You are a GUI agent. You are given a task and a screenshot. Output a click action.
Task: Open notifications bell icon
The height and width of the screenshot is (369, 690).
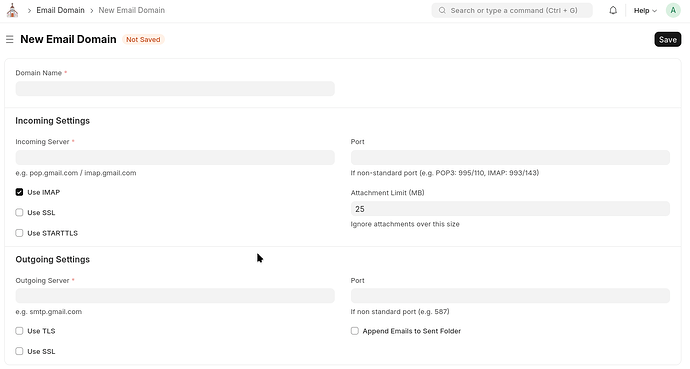[613, 10]
